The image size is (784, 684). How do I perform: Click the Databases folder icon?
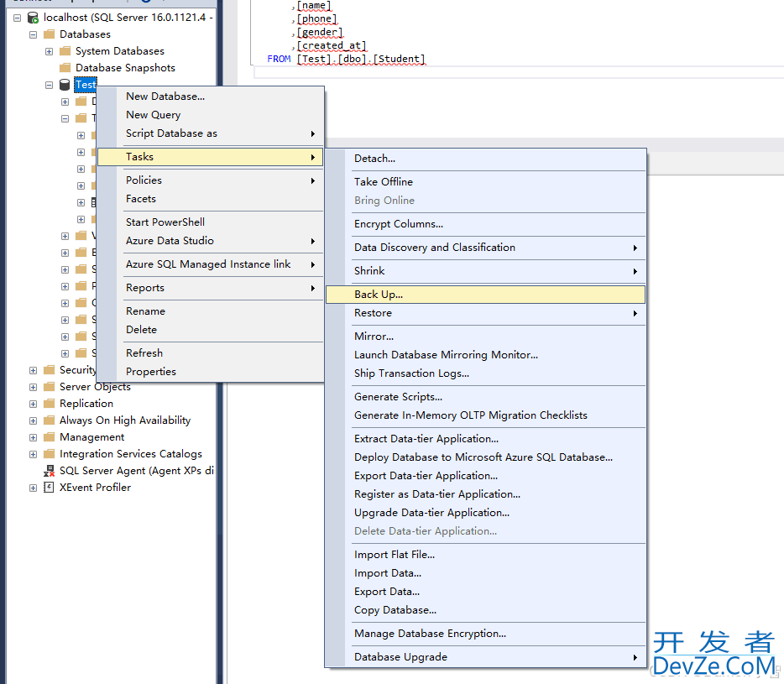[49, 34]
